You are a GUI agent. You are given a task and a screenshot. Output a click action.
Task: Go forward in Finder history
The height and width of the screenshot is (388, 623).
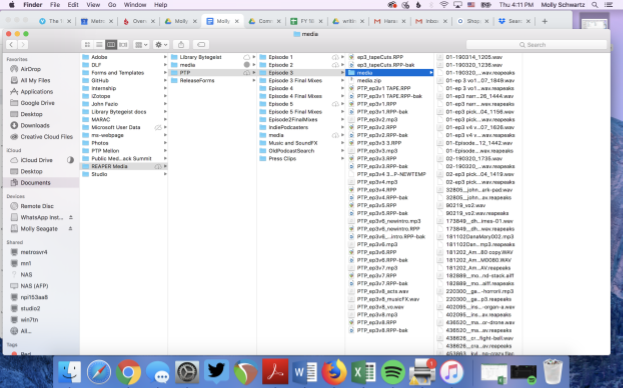[x=23, y=44]
